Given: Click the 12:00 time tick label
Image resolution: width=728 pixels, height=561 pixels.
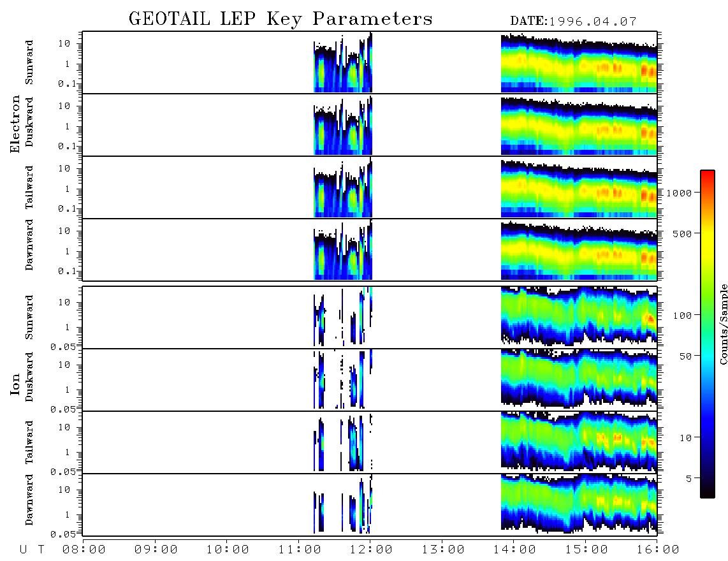Looking at the screenshot, I should [x=371, y=550].
